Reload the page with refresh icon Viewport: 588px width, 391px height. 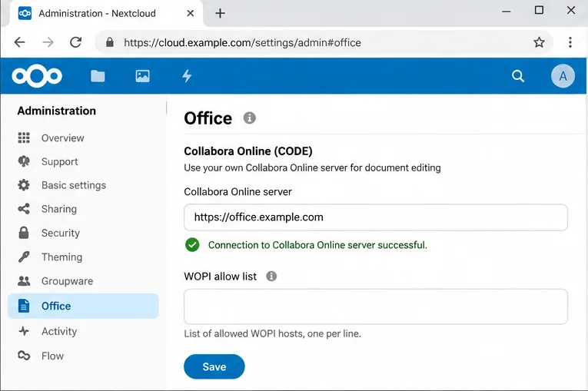[76, 42]
